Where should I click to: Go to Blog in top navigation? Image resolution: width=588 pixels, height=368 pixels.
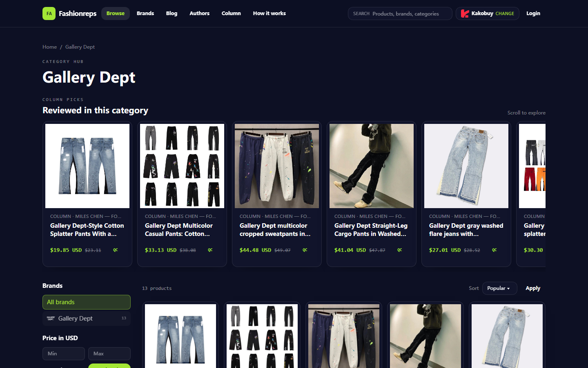click(171, 13)
